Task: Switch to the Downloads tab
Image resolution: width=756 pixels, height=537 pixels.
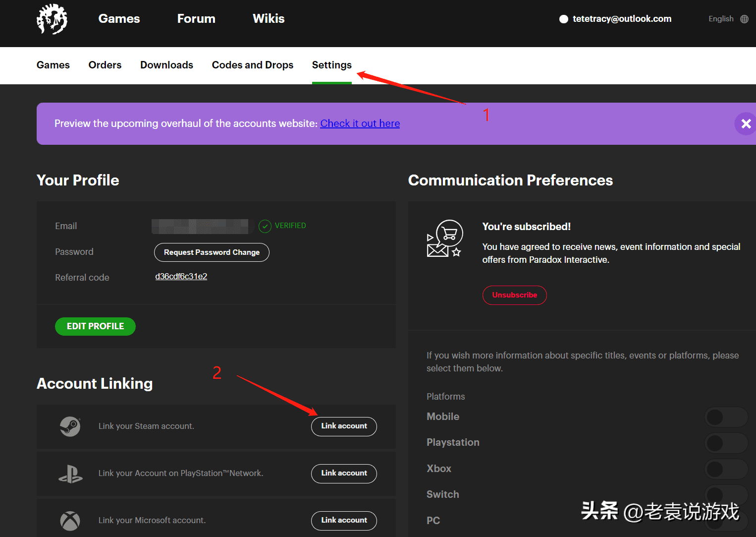Action: (x=166, y=65)
